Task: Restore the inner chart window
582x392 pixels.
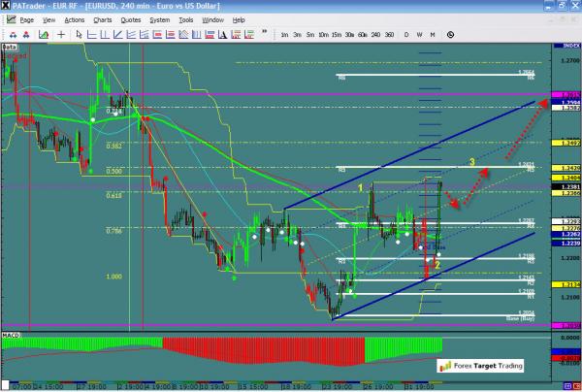Action: pyautogui.click(x=565, y=20)
